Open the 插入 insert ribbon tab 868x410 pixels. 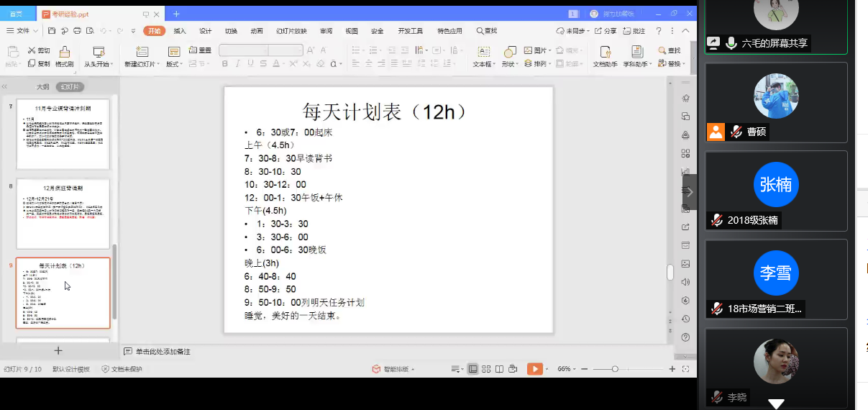pyautogui.click(x=180, y=31)
